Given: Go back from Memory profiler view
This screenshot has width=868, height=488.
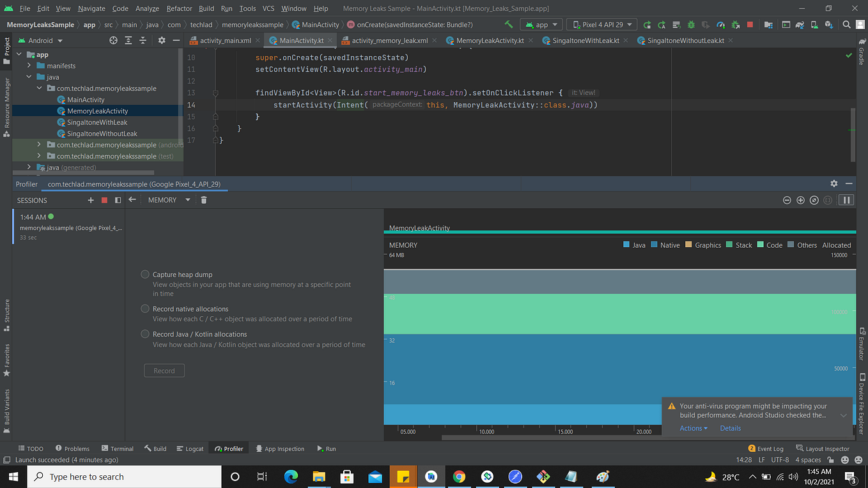Looking at the screenshot, I should click(x=132, y=200).
